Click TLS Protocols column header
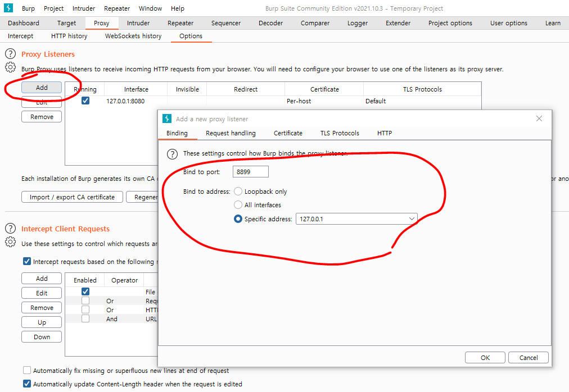 [422, 89]
